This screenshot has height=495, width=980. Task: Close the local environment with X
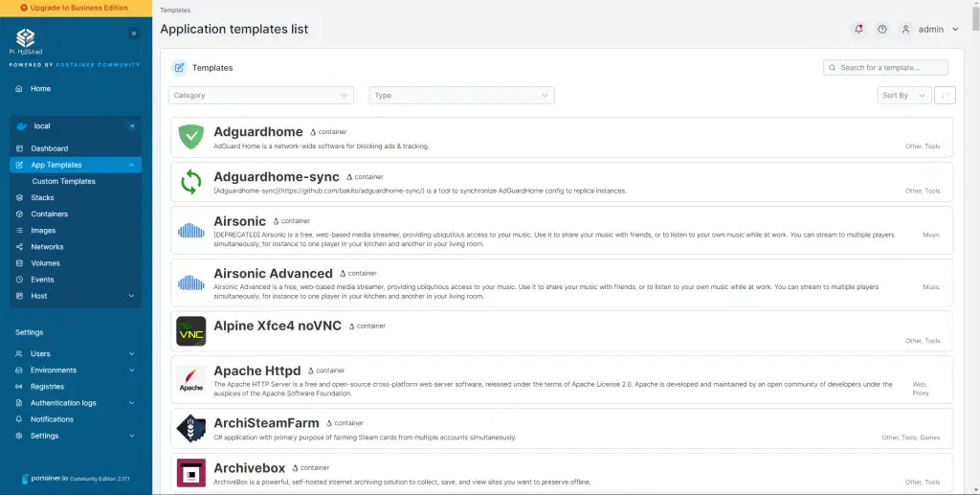[132, 126]
